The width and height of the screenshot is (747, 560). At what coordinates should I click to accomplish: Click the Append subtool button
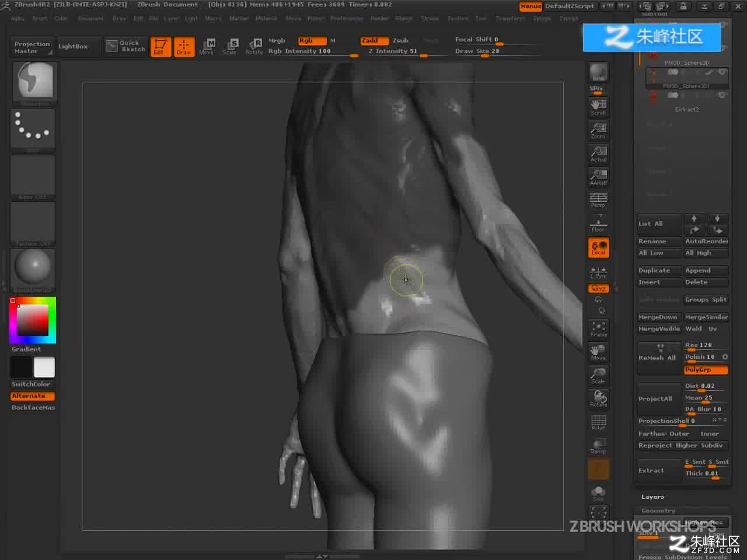point(706,271)
